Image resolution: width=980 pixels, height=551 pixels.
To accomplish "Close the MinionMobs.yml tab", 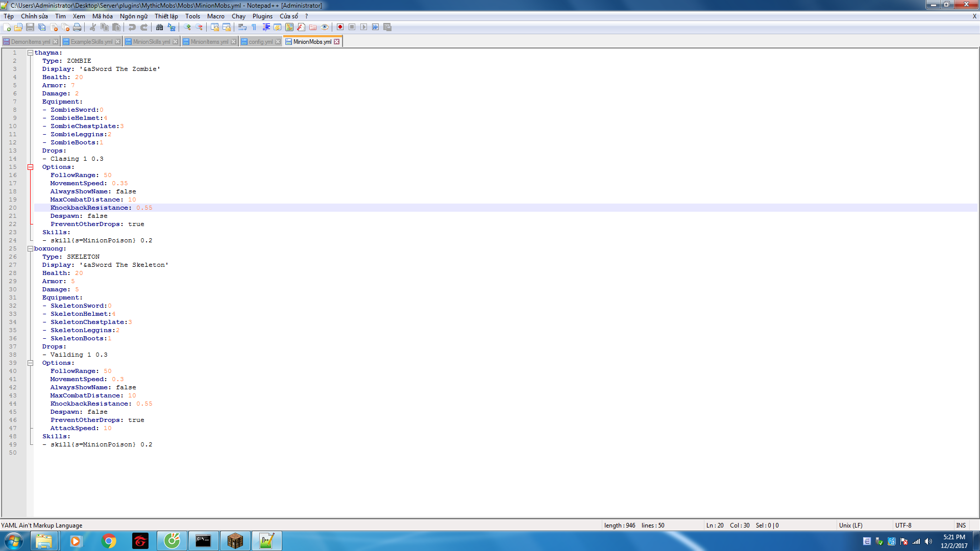I will pos(337,42).
